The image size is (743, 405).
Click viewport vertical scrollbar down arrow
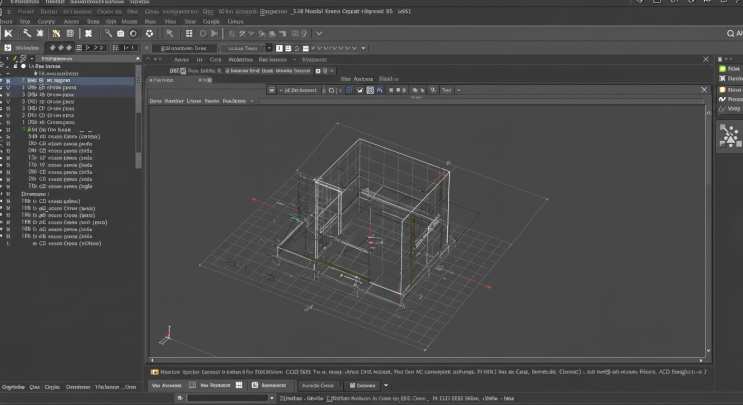pos(708,351)
